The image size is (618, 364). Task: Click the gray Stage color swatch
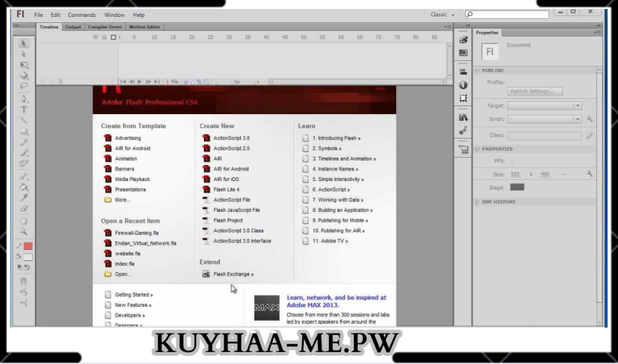[x=517, y=187]
